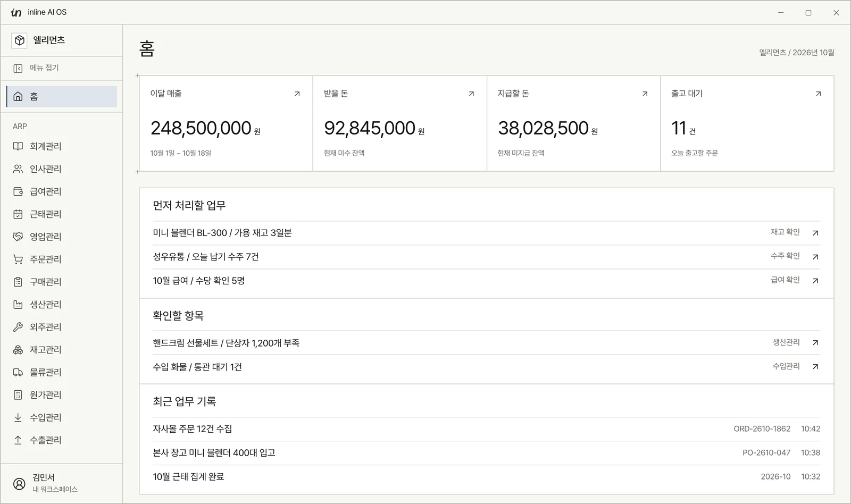The width and height of the screenshot is (851, 504).
Task: Open 수입관리 download arrow icon
Action: pyautogui.click(x=18, y=417)
